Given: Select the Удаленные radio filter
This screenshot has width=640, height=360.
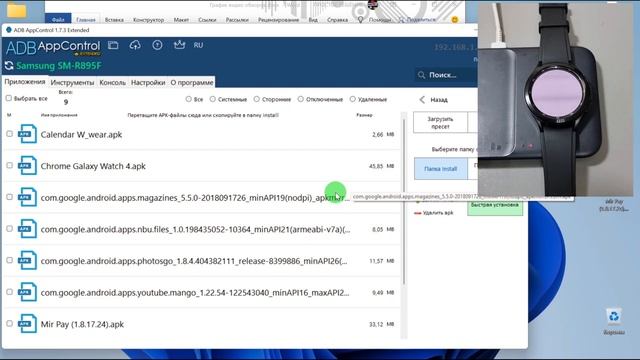Looking at the screenshot, I should pyautogui.click(x=353, y=99).
